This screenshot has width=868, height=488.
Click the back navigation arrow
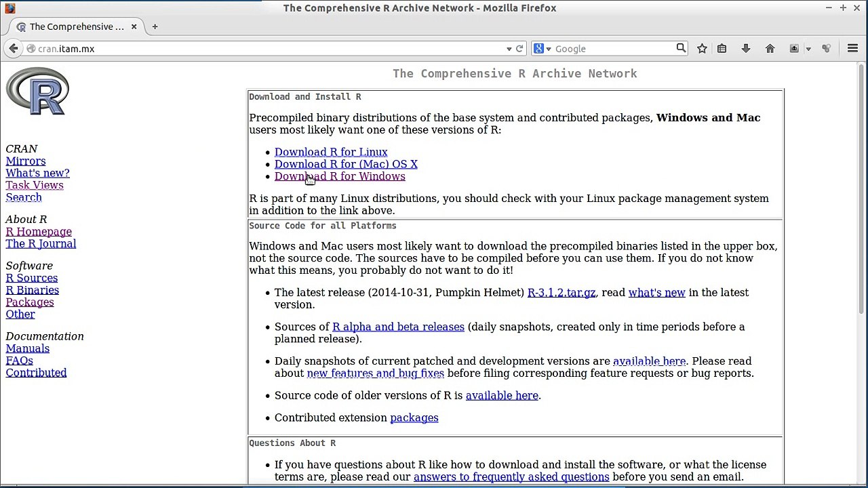tap(13, 48)
